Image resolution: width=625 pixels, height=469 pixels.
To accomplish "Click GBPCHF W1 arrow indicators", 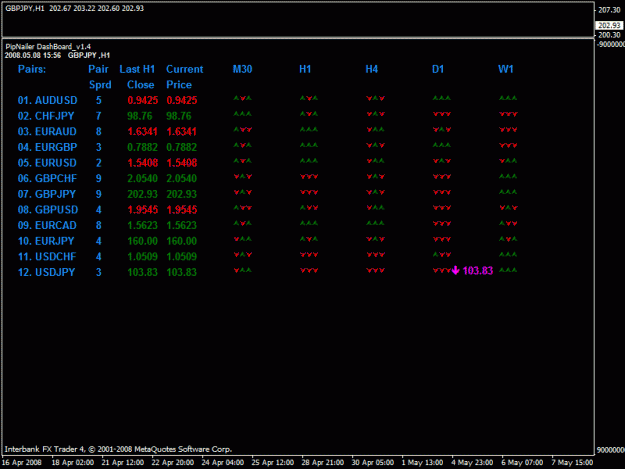I will coord(508,176).
